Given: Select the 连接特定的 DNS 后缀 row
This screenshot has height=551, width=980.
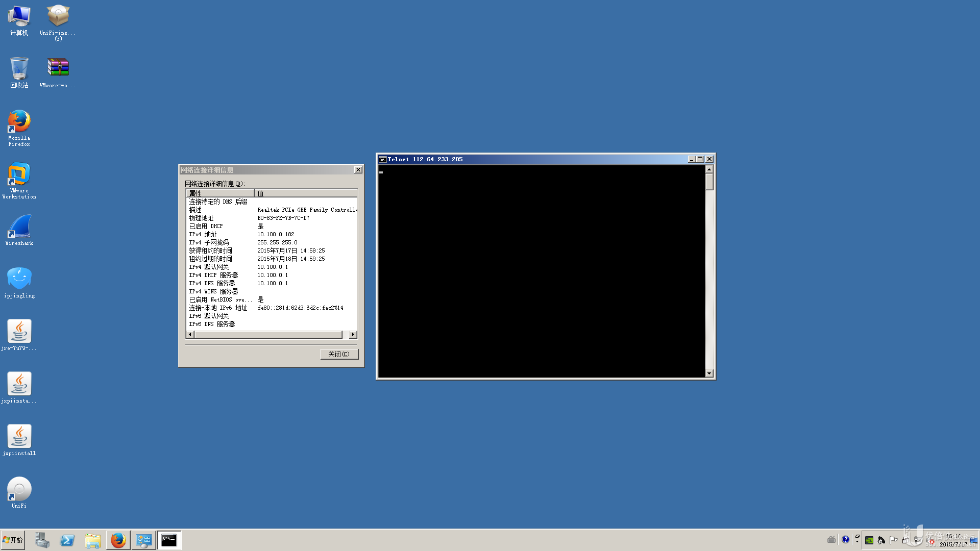Looking at the screenshot, I should pyautogui.click(x=272, y=202).
